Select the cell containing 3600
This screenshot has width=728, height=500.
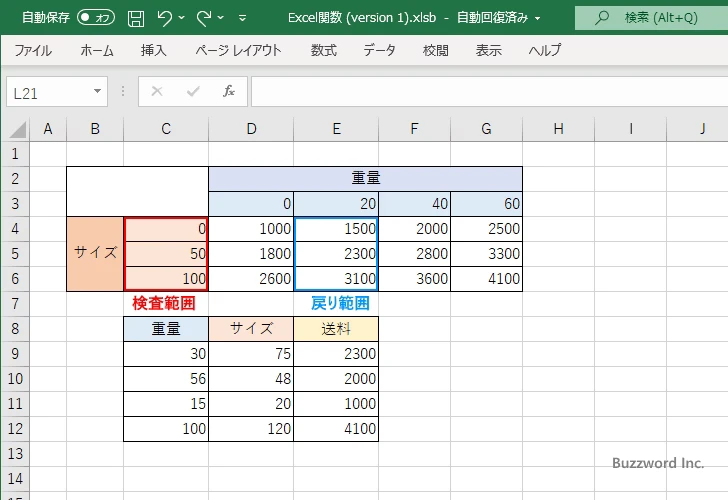pyautogui.click(x=415, y=279)
